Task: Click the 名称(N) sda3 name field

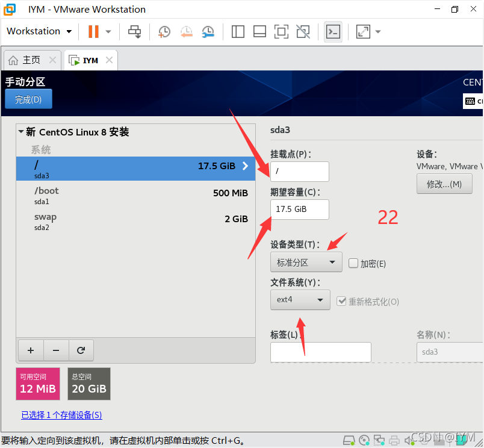Action: [x=450, y=352]
